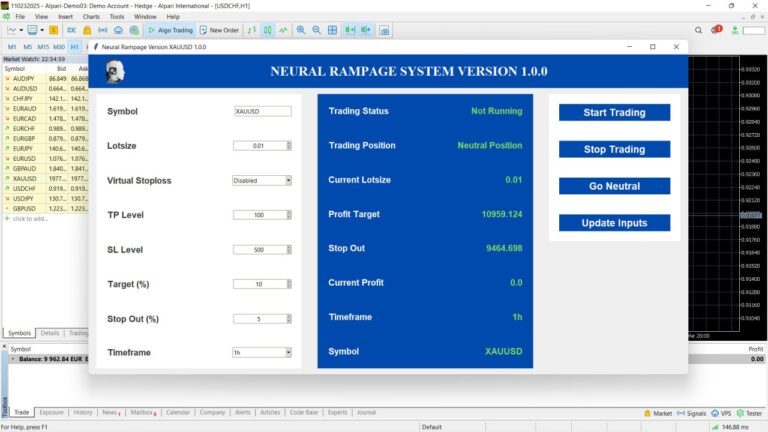
Task: Click the Update Inputs button
Action: [614, 223]
